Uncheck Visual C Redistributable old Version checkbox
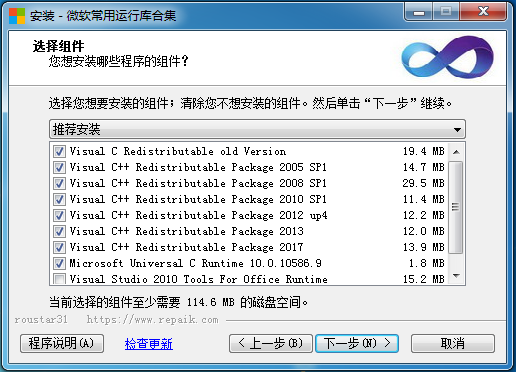This screenshot has height=372, width=516. pos(59,151)
